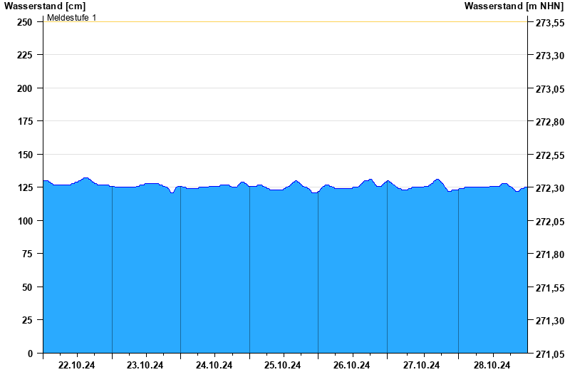Screen dimensions: 570x392
Task: Click the 272,55 right axis value
Action: click(549, 155)
